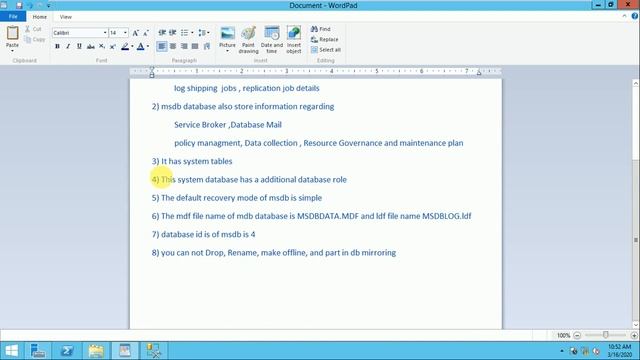Toggle Bold formatting
The width and height of the screenshot is (640, 360).
(x=57, y=47)
